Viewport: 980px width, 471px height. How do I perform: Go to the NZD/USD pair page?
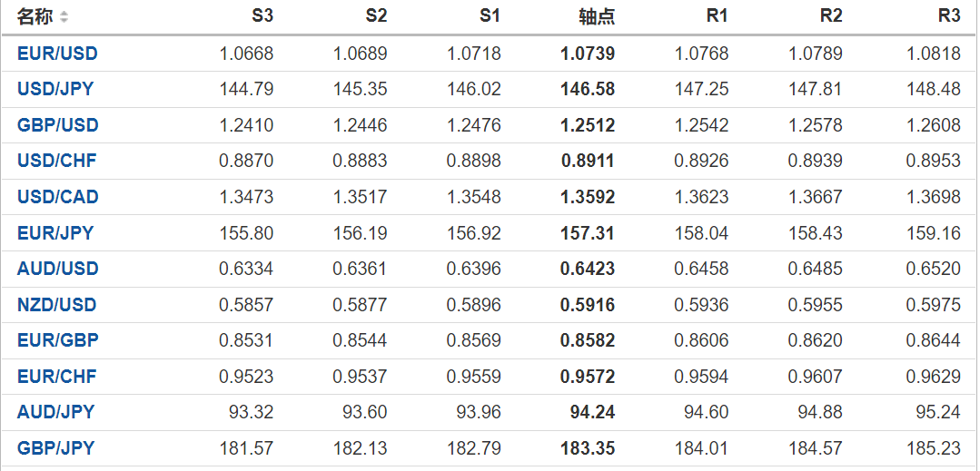[56, 305]
